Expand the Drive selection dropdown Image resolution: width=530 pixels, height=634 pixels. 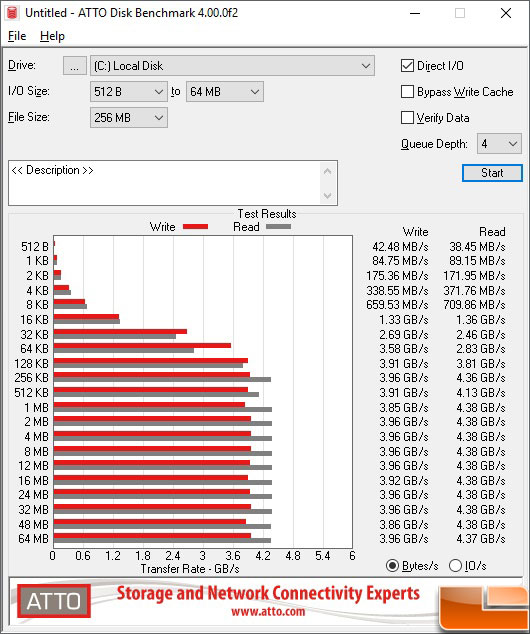232,66
